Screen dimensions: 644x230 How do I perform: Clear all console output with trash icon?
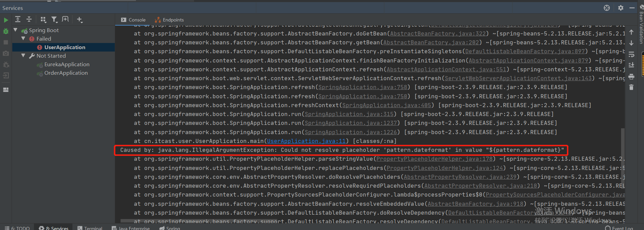(x=631, y=87)
